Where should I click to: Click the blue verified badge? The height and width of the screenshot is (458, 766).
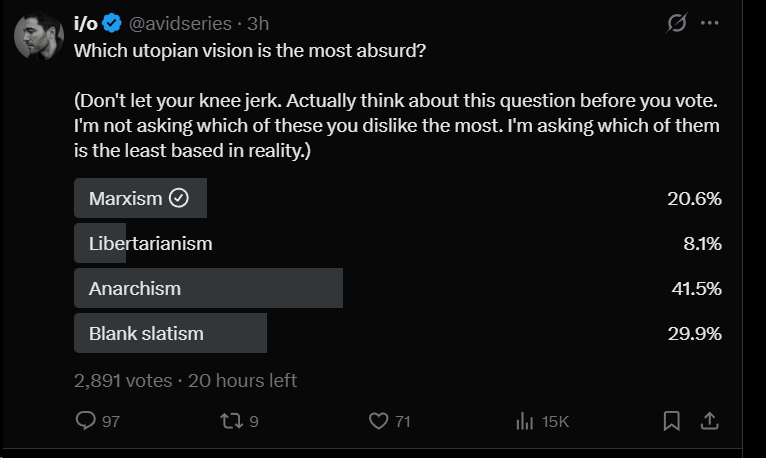point(113,23)
